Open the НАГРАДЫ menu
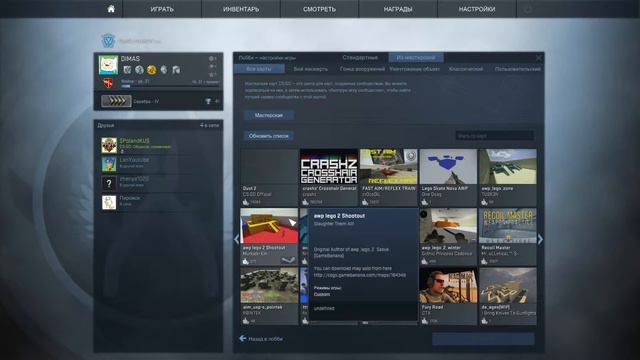 point(398,9)
